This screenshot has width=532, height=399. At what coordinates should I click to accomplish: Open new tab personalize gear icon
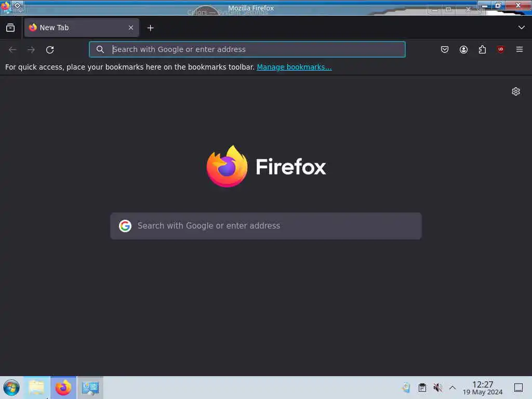516,91
